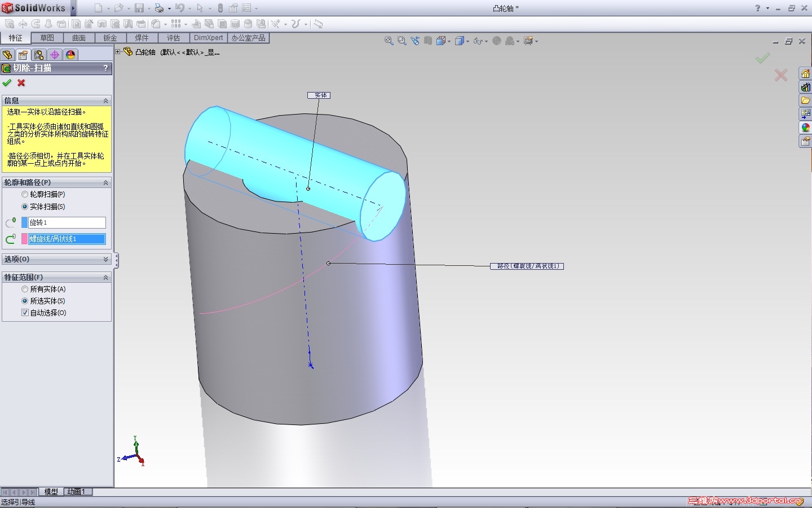This screenshot has height=508, width=812.
Task: Cancel the cut-sweep with red X in panel
Action: (x=21, y=83)
